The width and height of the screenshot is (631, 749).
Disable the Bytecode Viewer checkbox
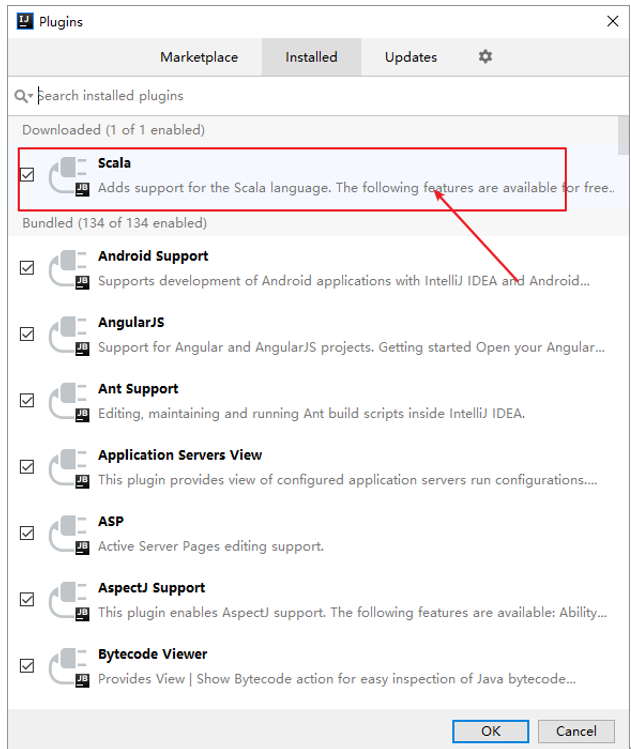27,666
